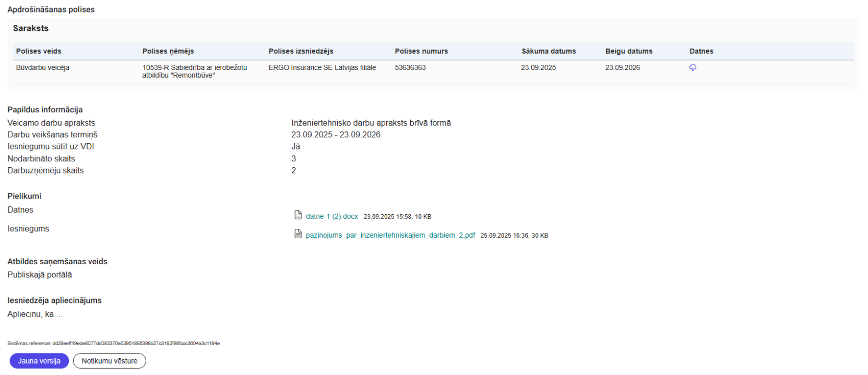Click the Datnes column header in the table

click(x=701, y=51)
